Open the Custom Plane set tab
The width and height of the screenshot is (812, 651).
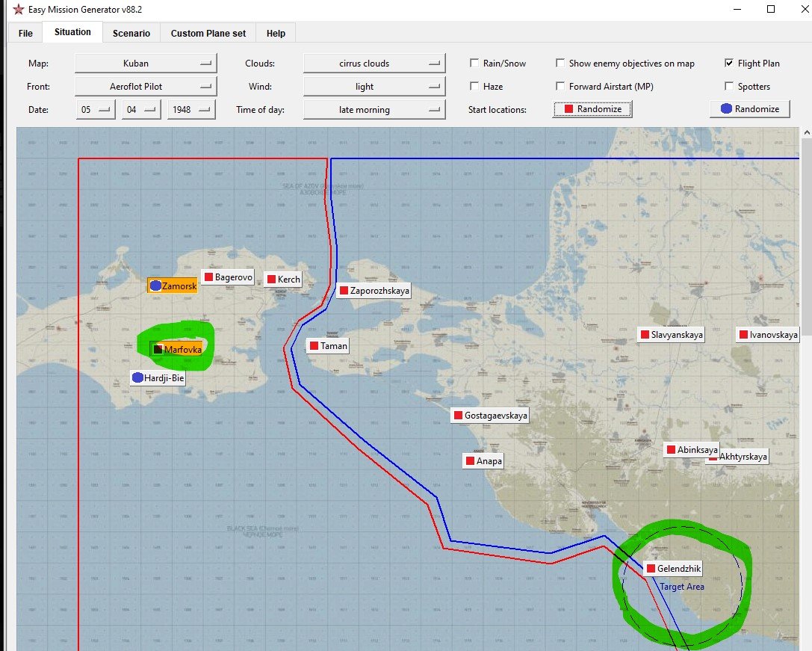pyautogui.click(x=208, y=33)
